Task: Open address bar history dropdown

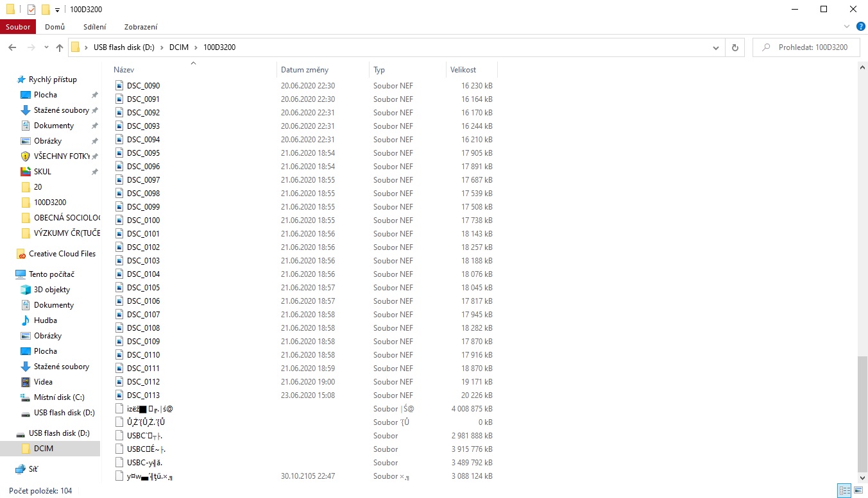Action: pyautogui.click(x=715, y=47)
